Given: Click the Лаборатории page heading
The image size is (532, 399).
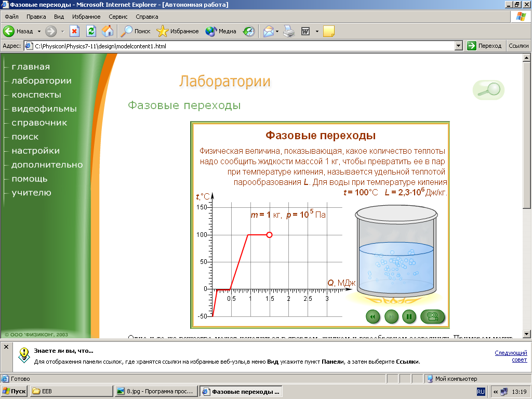Looking at the screenshot, I should tap(225, 82).
